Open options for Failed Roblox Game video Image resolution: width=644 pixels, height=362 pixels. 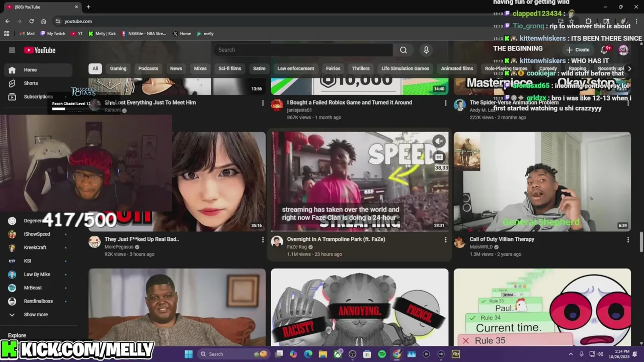pos(445,103)
